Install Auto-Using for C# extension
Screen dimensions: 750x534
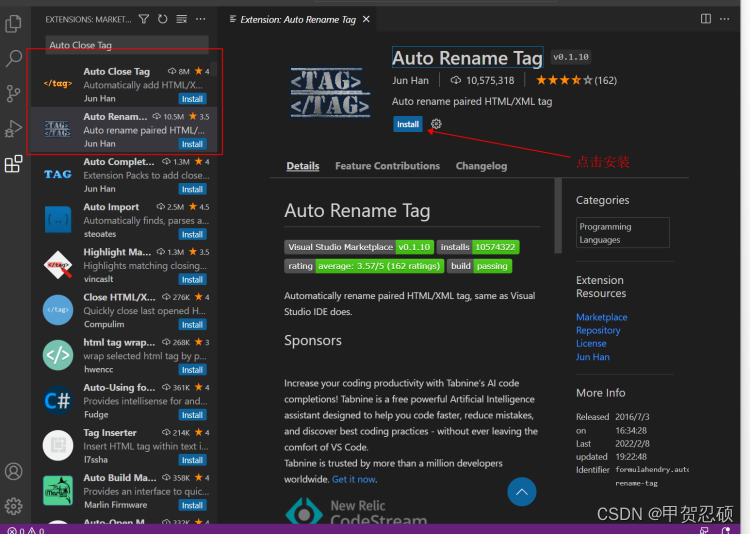192,415
